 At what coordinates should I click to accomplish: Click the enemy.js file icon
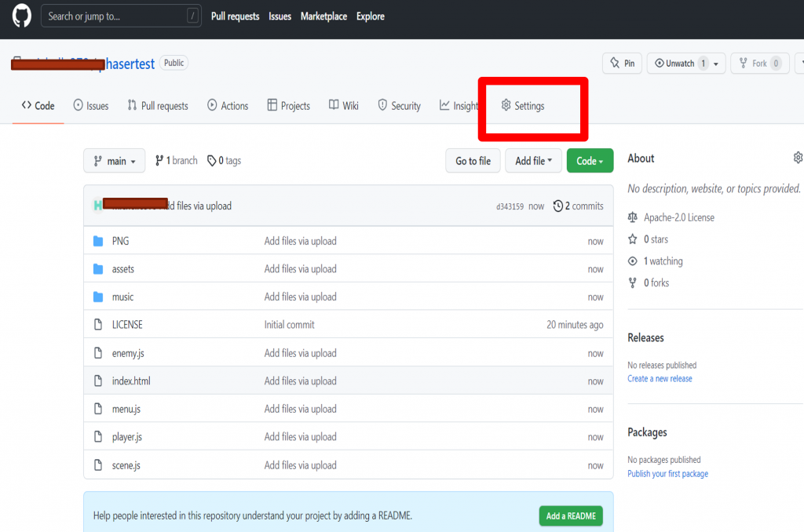coord(98,352)
